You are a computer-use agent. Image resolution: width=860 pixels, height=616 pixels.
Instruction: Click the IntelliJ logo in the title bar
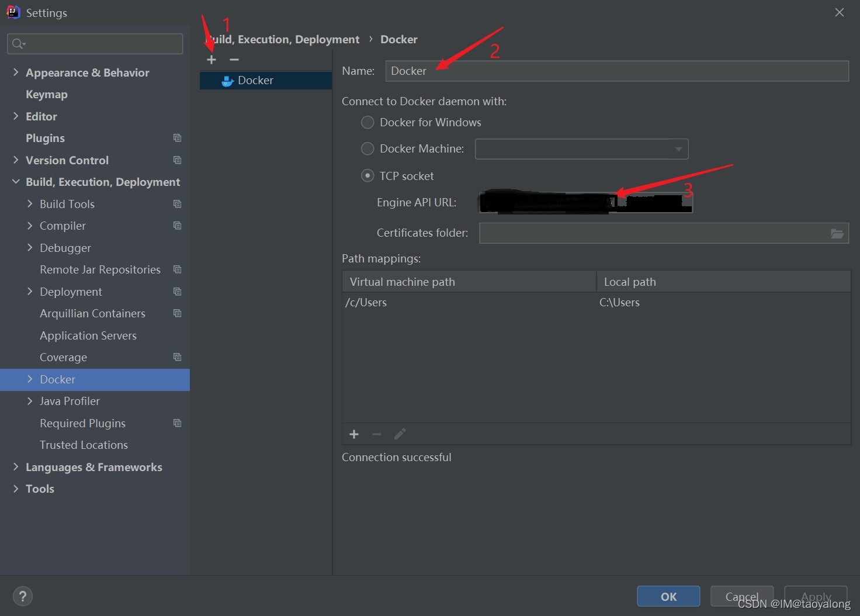pos(13,12)
